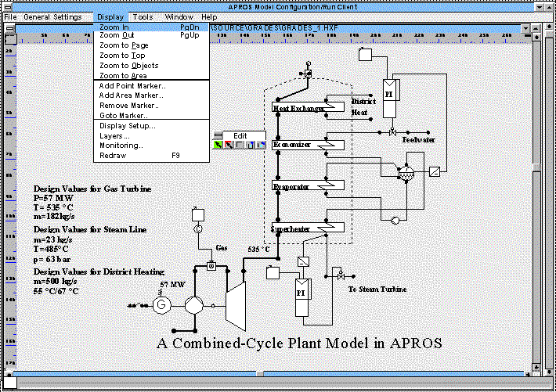Click the lower PI controller block

tap(301, 297)
